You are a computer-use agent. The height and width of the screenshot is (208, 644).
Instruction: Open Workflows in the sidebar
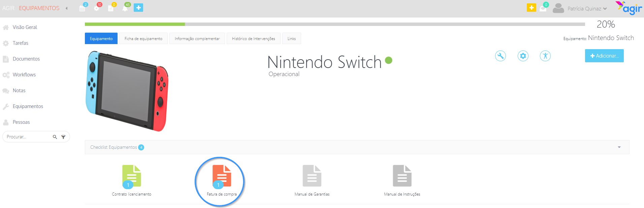point(24,75)
